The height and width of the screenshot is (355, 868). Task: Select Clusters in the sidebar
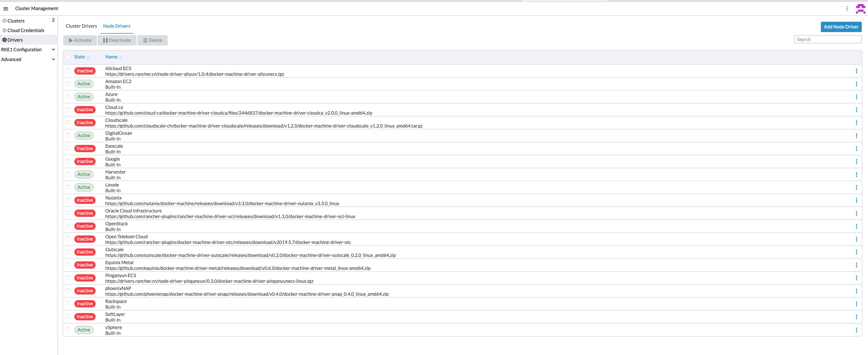16,20
